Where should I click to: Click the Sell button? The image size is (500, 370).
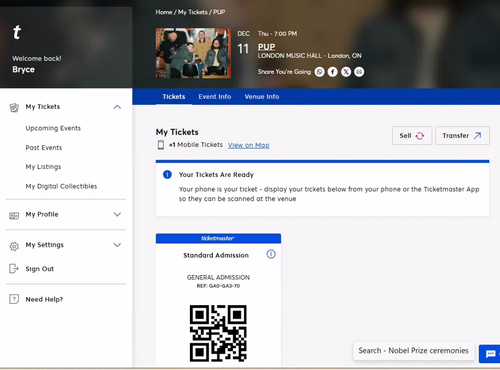coord(412,135)
